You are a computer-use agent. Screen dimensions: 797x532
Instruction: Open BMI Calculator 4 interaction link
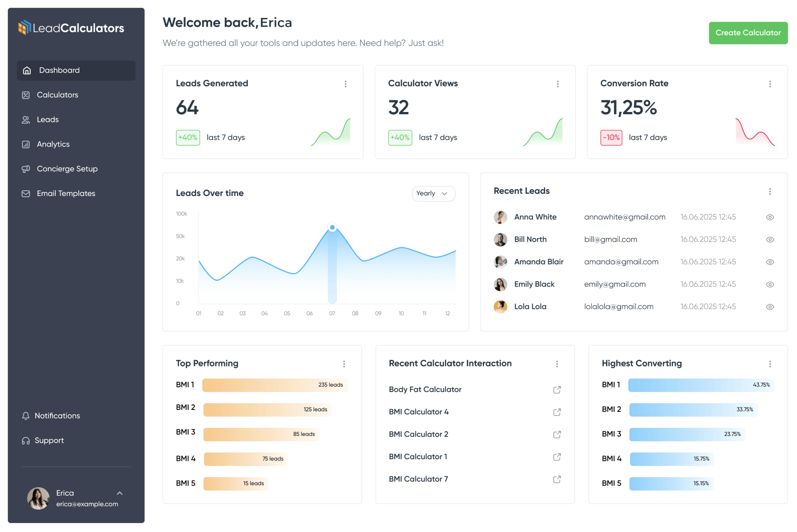[x=557, y=412]
